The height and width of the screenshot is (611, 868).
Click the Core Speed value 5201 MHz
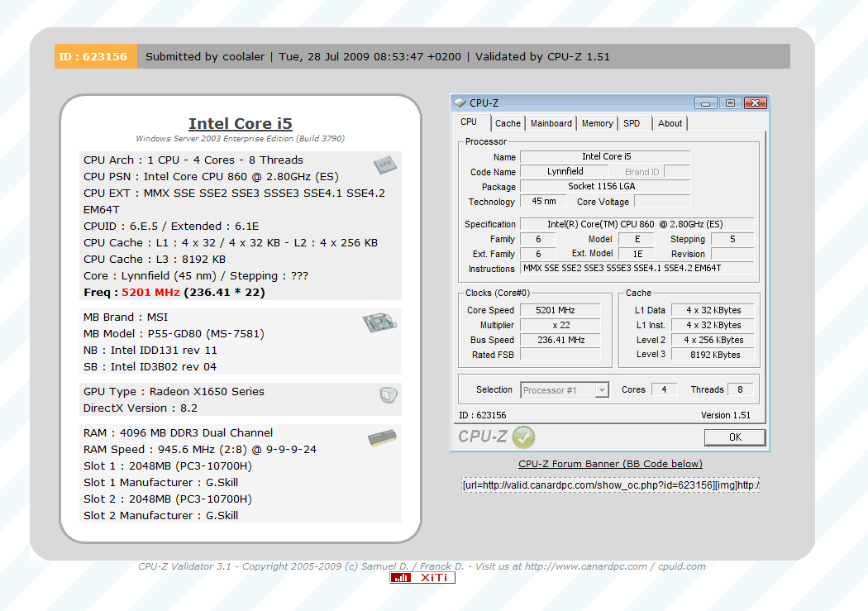(560, 311)
